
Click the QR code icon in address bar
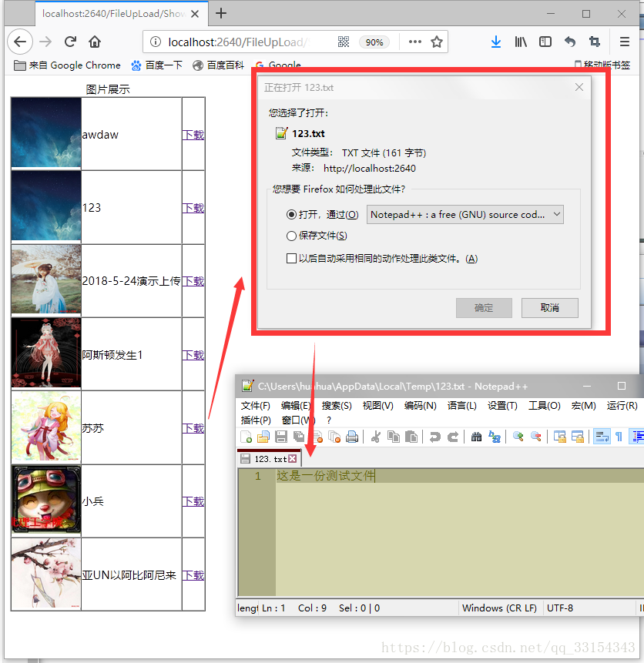click(344, 42)
